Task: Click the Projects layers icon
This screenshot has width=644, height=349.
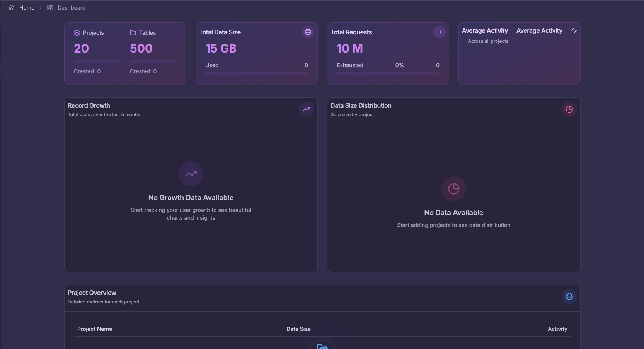Action: [x=77, y=33]
